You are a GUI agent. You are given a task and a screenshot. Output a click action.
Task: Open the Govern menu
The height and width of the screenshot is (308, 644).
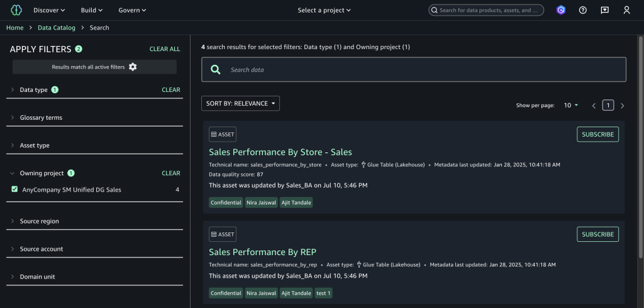tap(132, 10)
